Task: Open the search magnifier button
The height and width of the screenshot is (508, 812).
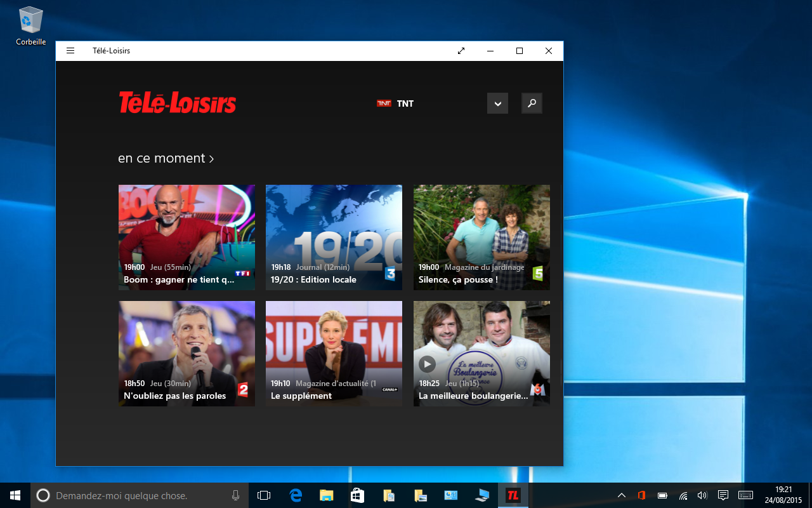Action: point(532,104)
